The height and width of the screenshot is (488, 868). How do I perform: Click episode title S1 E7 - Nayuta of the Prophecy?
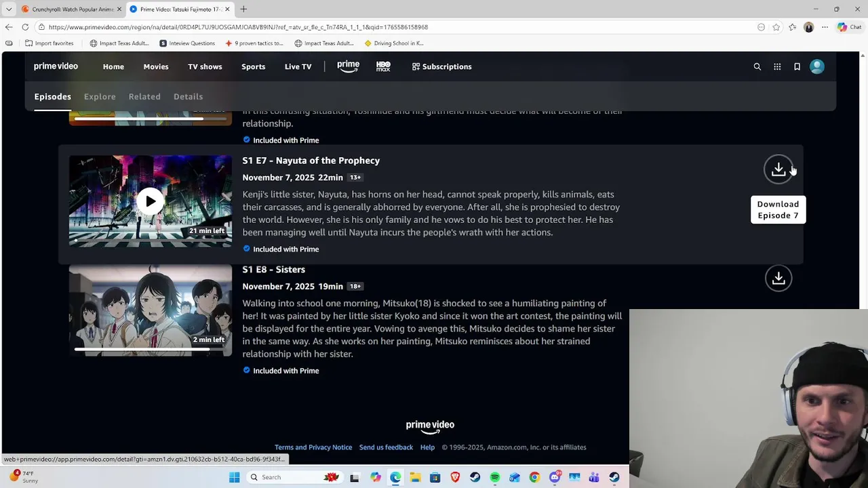(x=311, y=161)
